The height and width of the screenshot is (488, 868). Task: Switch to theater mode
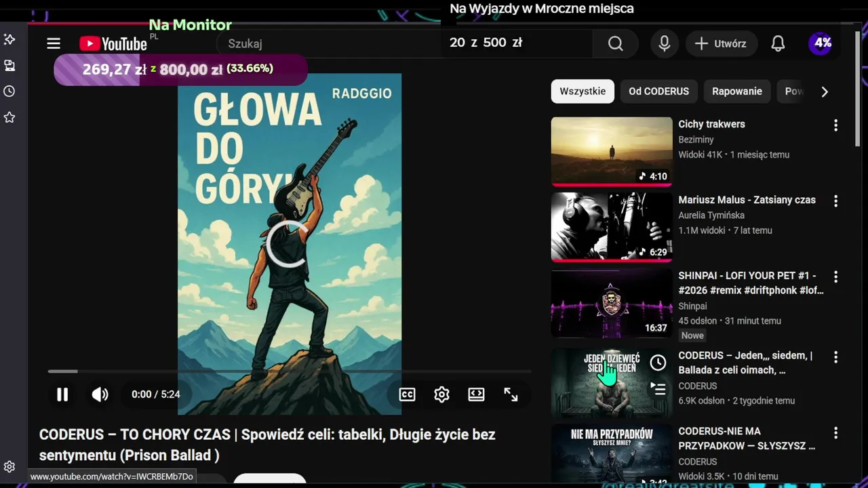(476, 394)
